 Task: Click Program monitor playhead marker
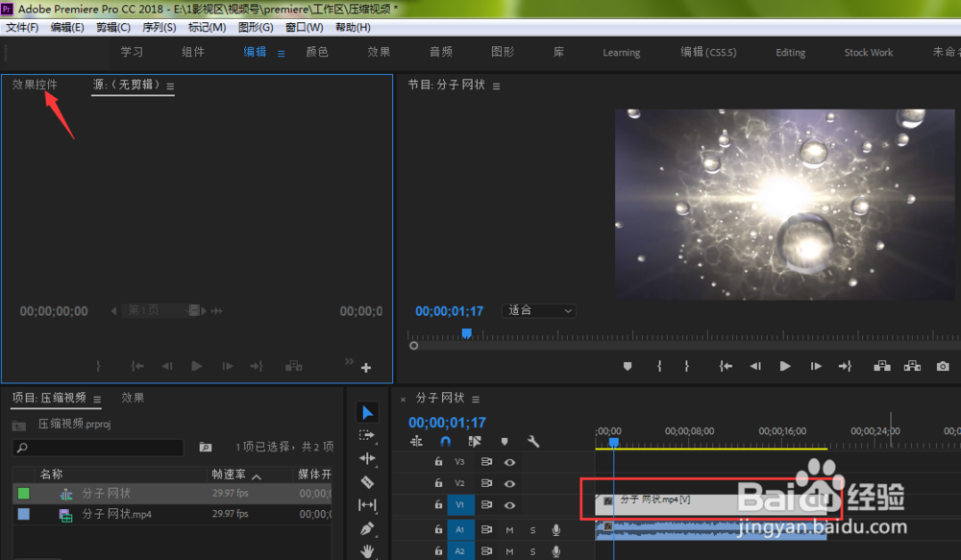coord(466,333)
